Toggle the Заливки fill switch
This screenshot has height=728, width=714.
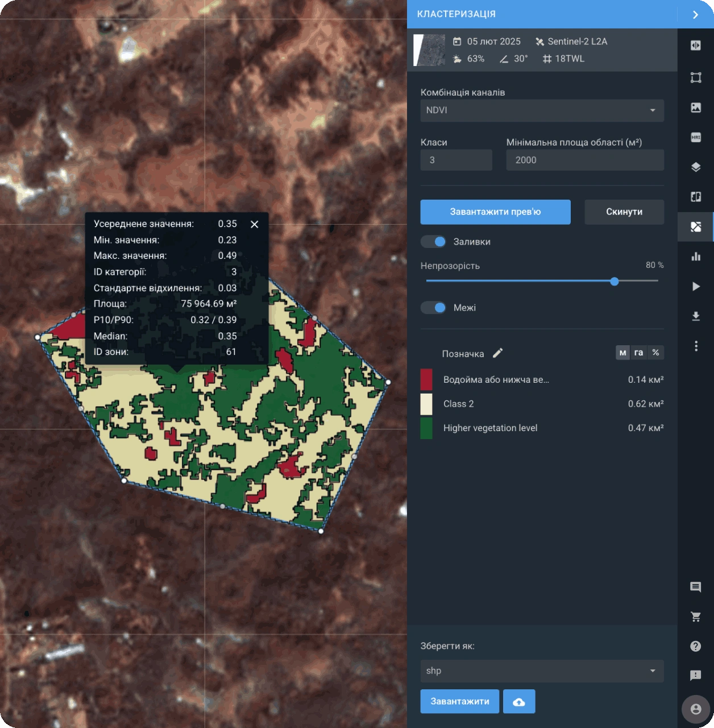(x=434, y=242)
